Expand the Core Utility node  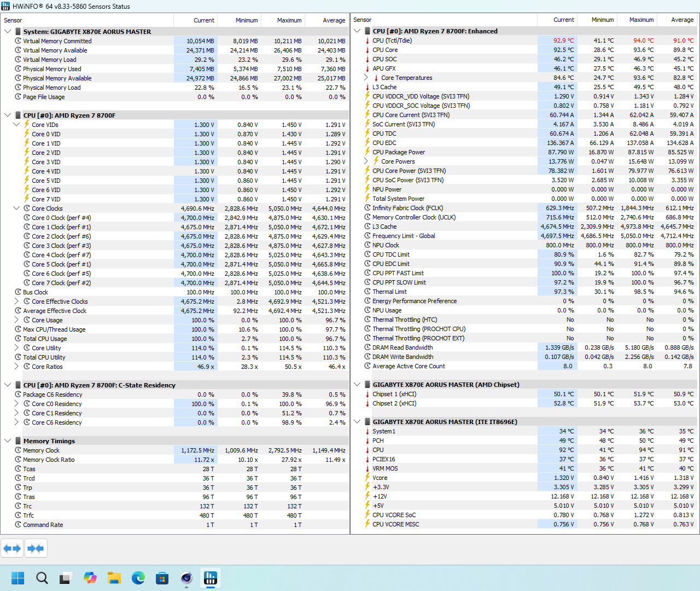click(16, 348)
